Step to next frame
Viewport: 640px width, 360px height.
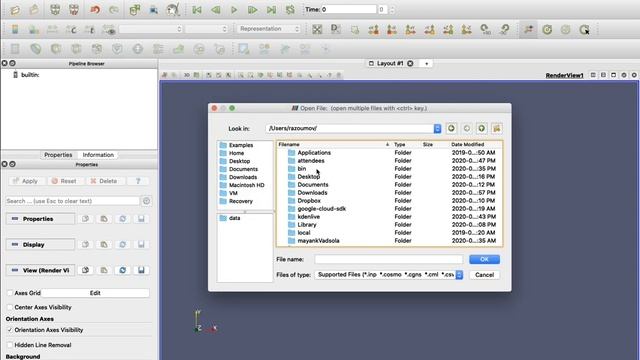tap(253, 10)
